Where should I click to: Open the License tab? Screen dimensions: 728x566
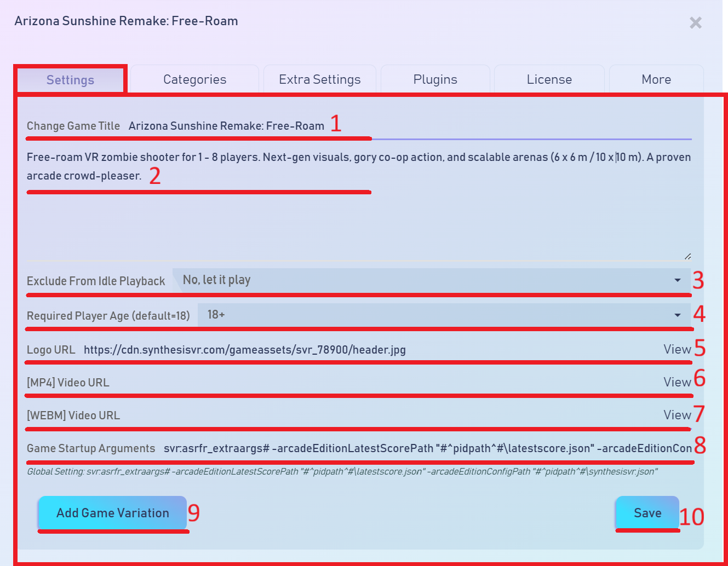(549, 79)
